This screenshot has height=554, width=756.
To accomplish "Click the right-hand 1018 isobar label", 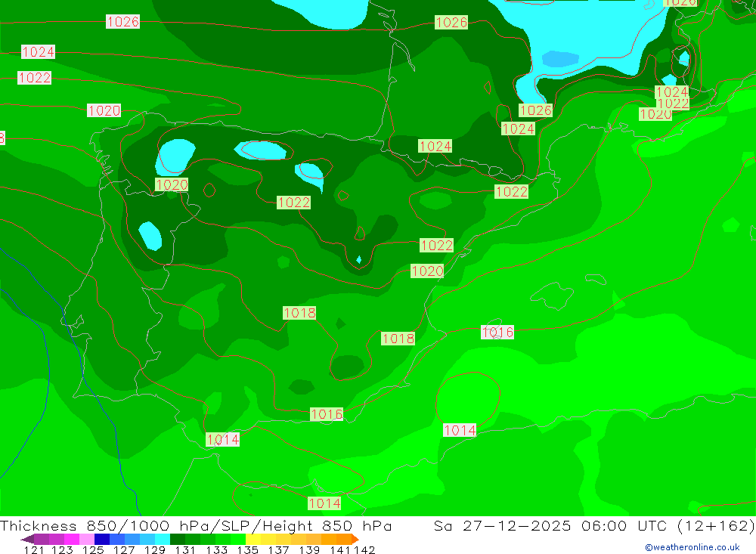I will coord(398,339).
